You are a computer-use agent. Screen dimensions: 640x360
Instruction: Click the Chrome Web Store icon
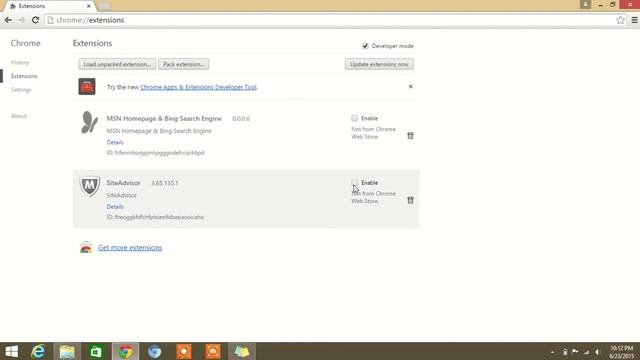(86, 247)
